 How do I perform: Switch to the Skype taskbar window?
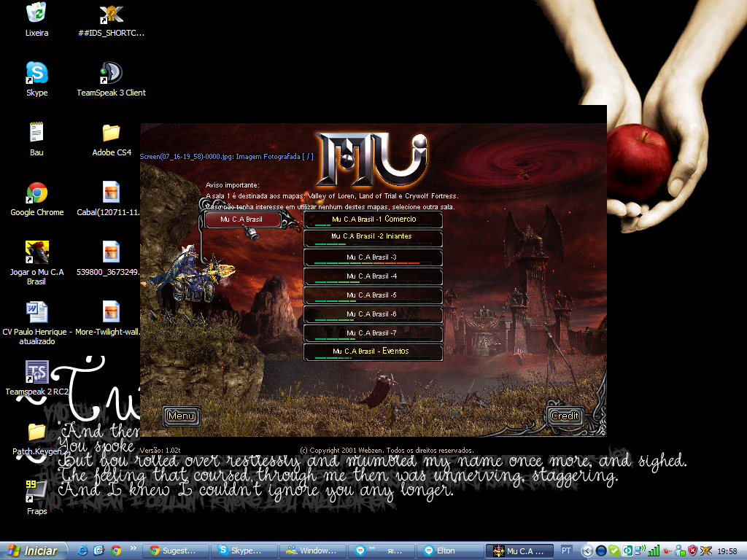244,551
